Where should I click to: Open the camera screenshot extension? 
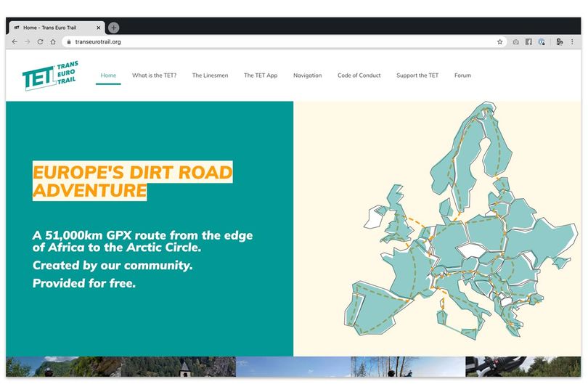pos(516,41)
